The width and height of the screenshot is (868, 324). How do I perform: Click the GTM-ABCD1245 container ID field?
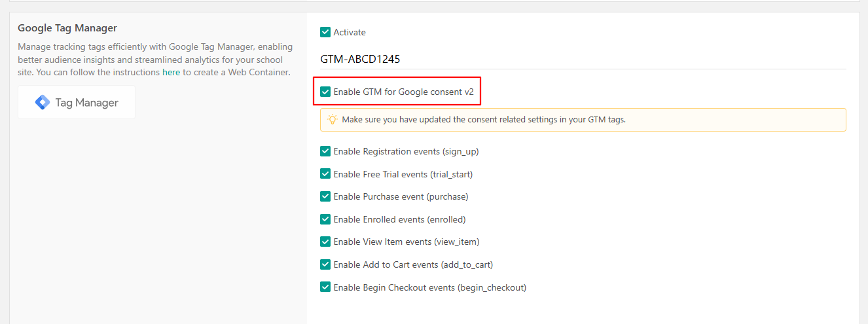click(583, 59)
